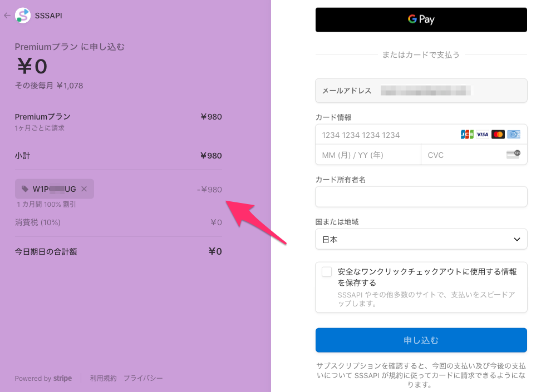Click the Visa card brand icon
Screen dimensions: 536x392
pyautogui.click(x=483, y=134)
